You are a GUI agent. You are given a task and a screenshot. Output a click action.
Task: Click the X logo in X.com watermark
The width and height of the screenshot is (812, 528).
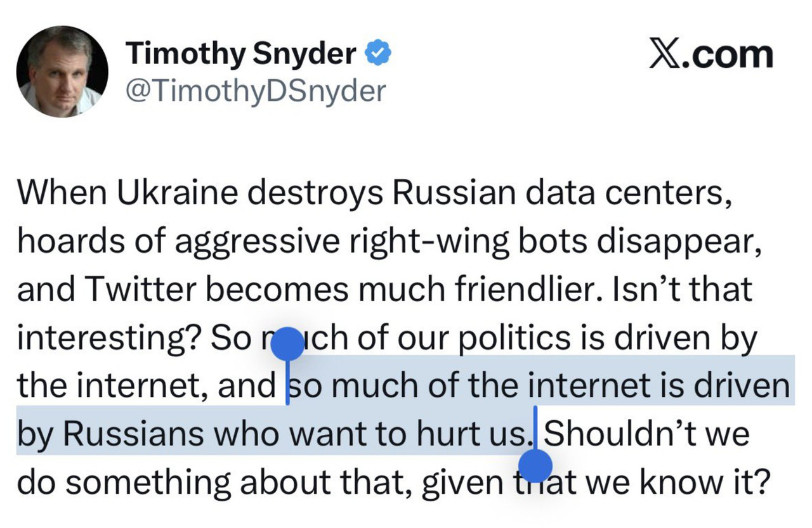(667, 55)
